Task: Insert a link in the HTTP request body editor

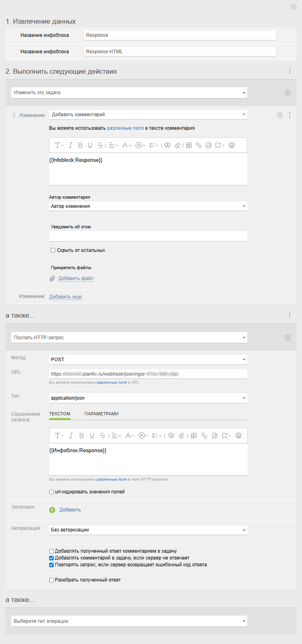Action: pos(204,436)
